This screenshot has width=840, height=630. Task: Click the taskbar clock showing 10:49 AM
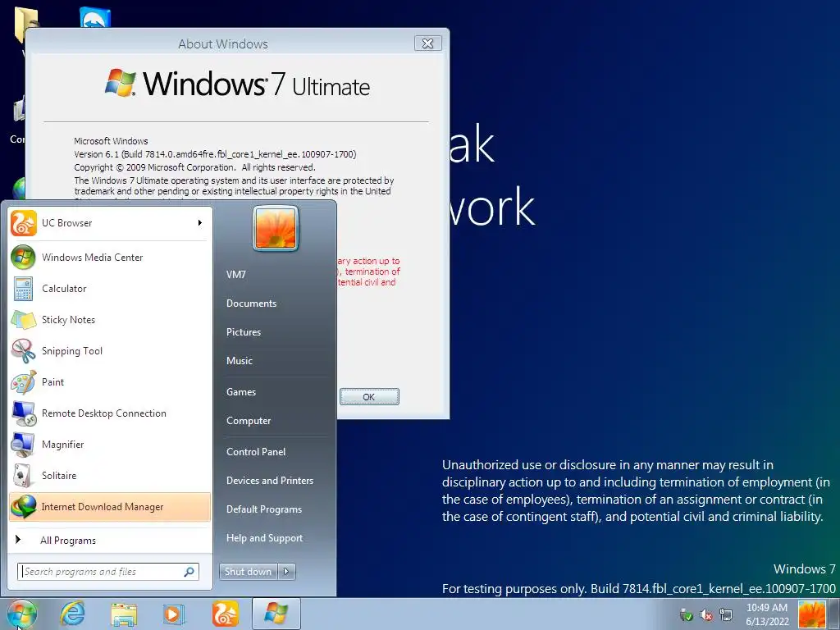point(767,614)
